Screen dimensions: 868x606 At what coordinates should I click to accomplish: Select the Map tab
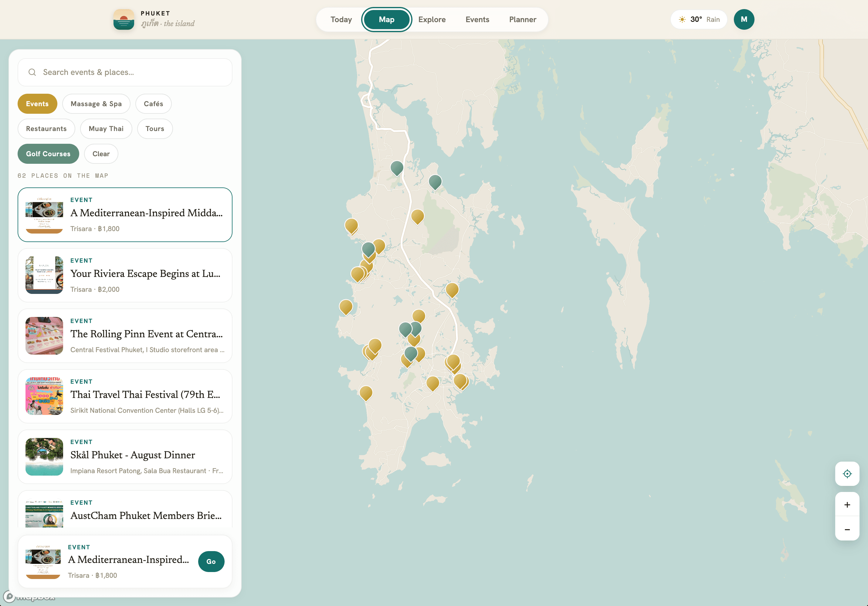[x=386, y=19]
